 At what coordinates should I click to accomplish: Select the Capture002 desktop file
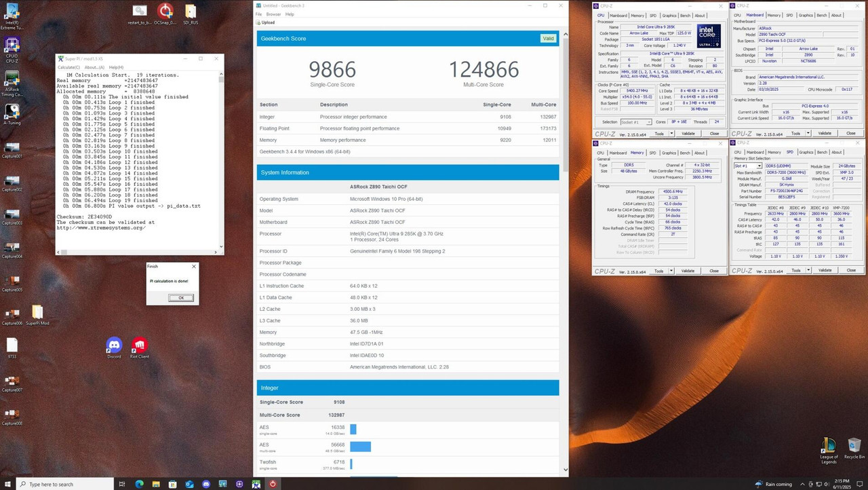tap(12, 183)
